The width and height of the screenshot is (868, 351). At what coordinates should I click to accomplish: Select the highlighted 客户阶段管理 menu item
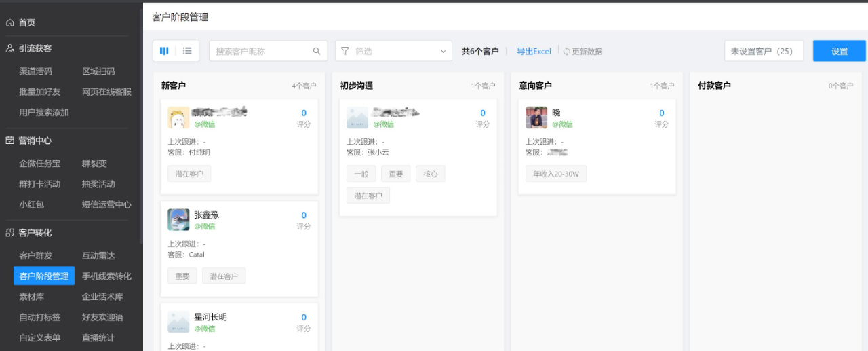click(44, 276)
